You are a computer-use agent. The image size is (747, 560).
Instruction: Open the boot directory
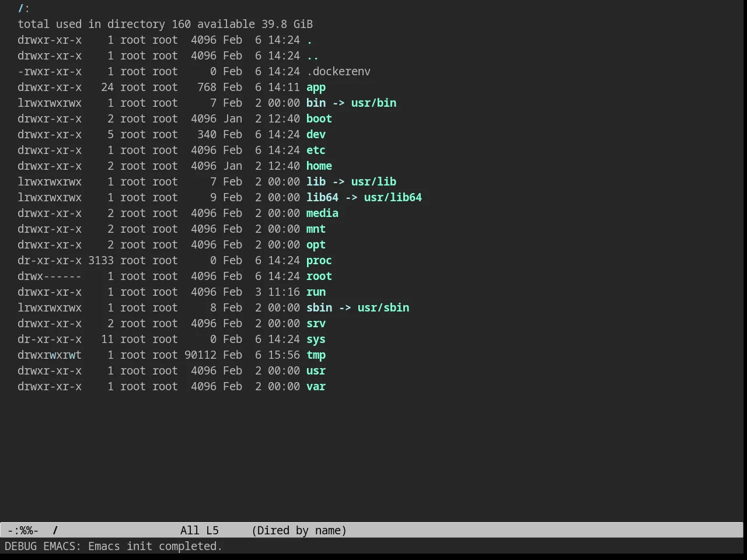coord(319,119)
